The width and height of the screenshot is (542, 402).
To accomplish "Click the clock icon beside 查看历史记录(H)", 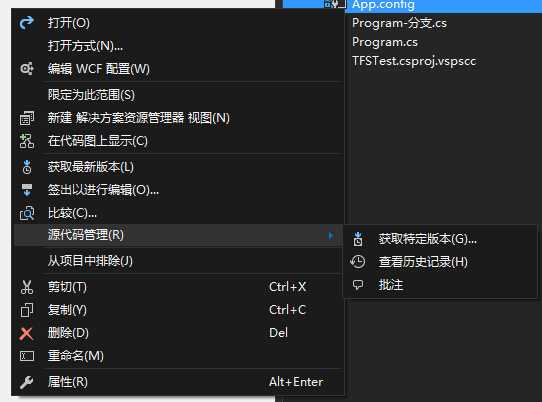I will point(357,262).
